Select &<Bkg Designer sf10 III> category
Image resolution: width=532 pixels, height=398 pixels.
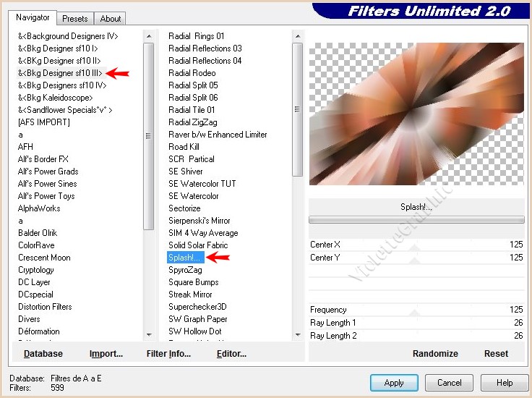60,73
